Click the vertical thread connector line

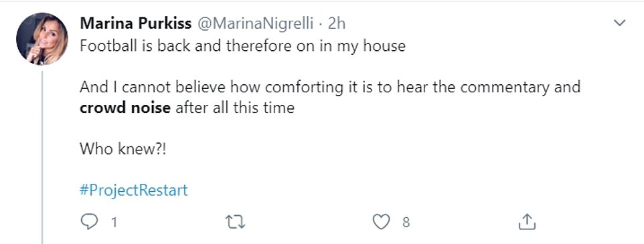pos(42,157)
